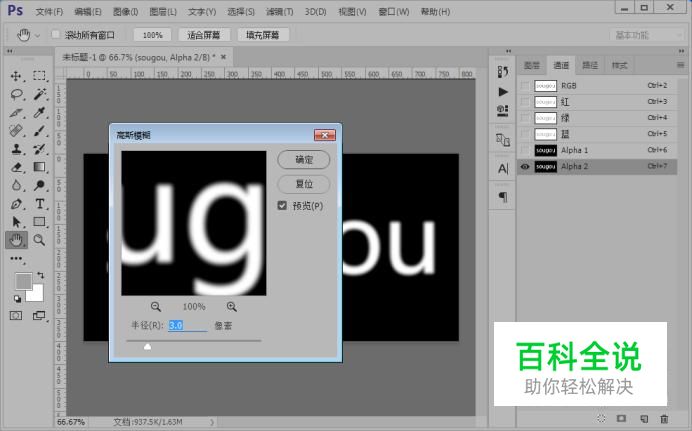Screen dimensions: 692x431
Task: Reset default foreground and background colors
Action: coord(17,299)
